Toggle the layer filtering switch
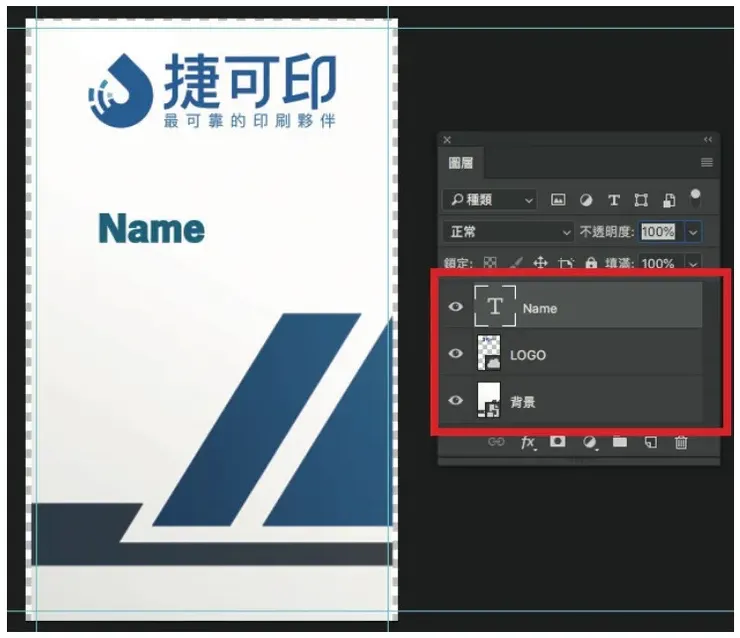The width and height of the screenshot is (740, 638). (695, 198)
